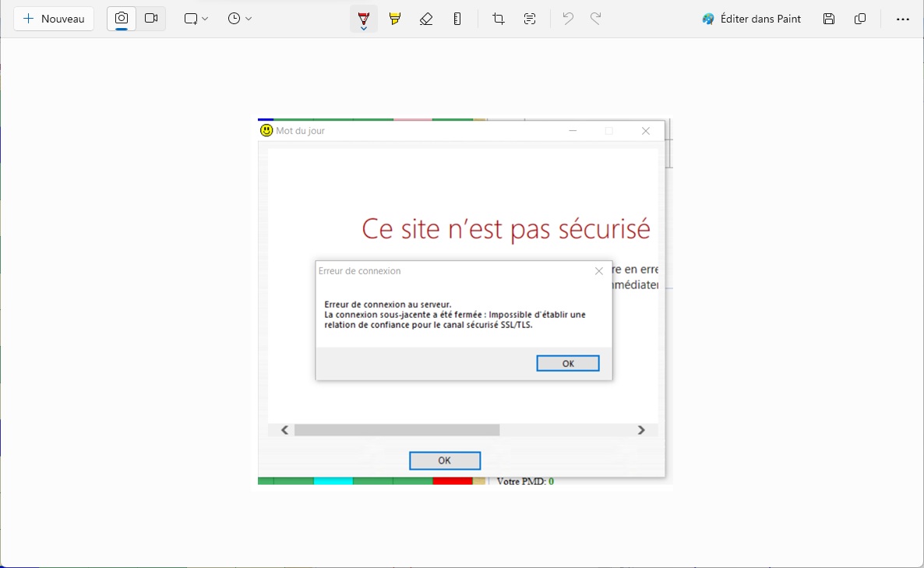
Task: Select the red ballpoint pen tool
Action: (363, 19)
